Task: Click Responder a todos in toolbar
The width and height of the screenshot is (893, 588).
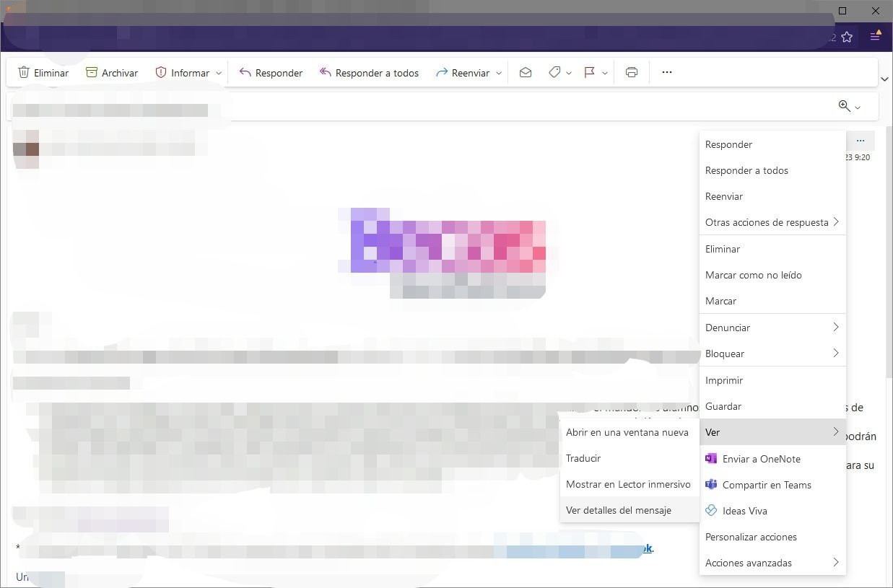Action: click(369, 72)
